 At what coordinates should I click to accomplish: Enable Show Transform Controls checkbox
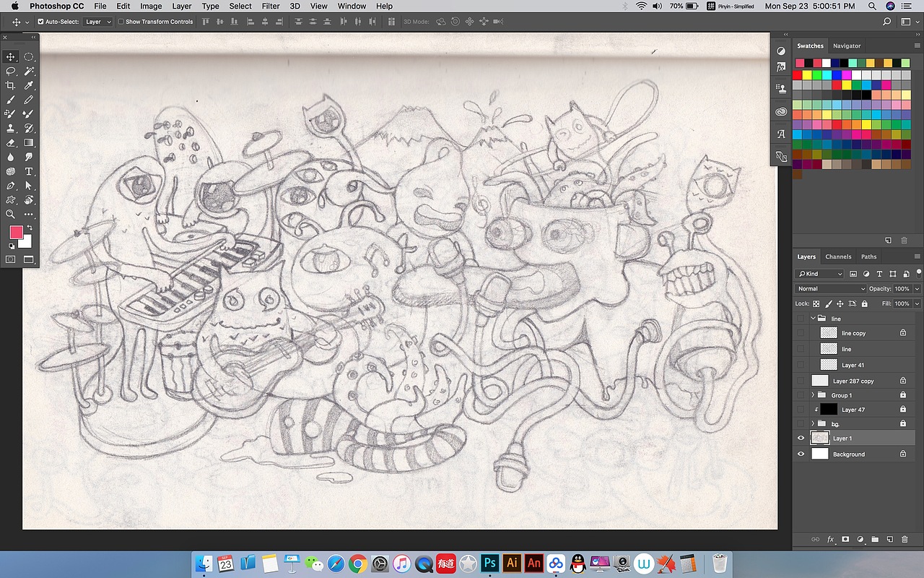point(121,22)
